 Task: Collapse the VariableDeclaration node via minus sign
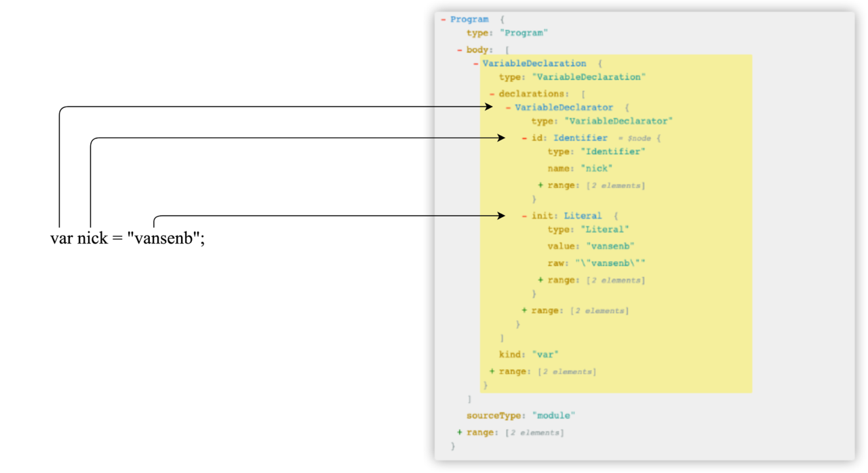[476, 64]
